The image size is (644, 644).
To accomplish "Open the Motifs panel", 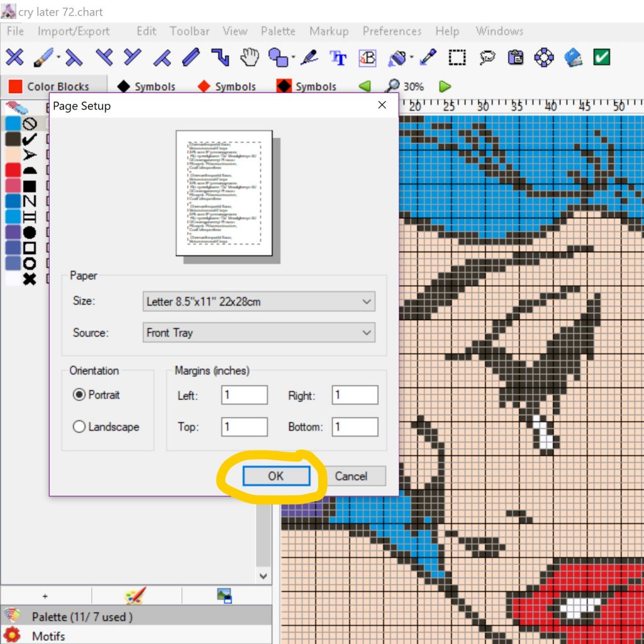I will click(x=136, y=635).
